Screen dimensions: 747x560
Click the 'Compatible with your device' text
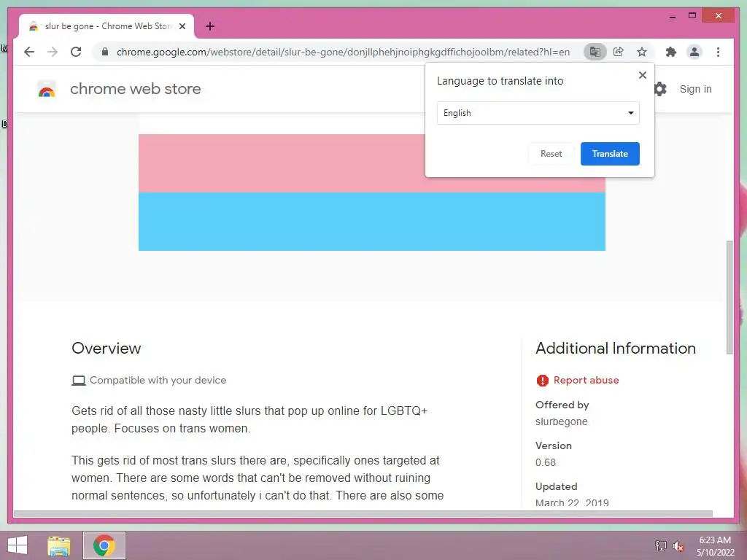(x=158, y=380)
